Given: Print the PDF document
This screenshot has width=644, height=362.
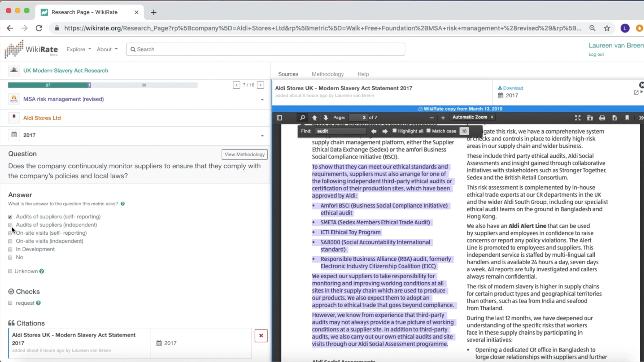Looking at the screenshot, I should point(602,118).
